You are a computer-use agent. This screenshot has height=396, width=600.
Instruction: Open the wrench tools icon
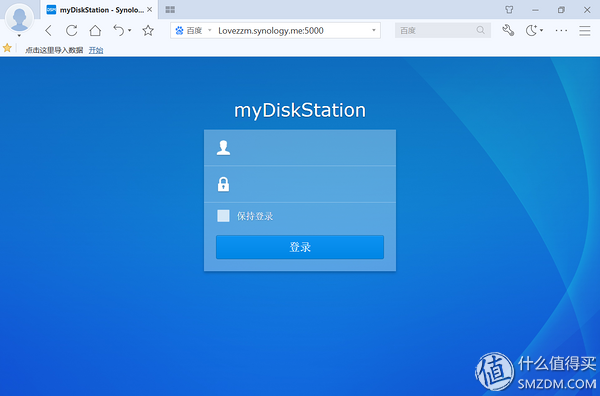[508, 30]
